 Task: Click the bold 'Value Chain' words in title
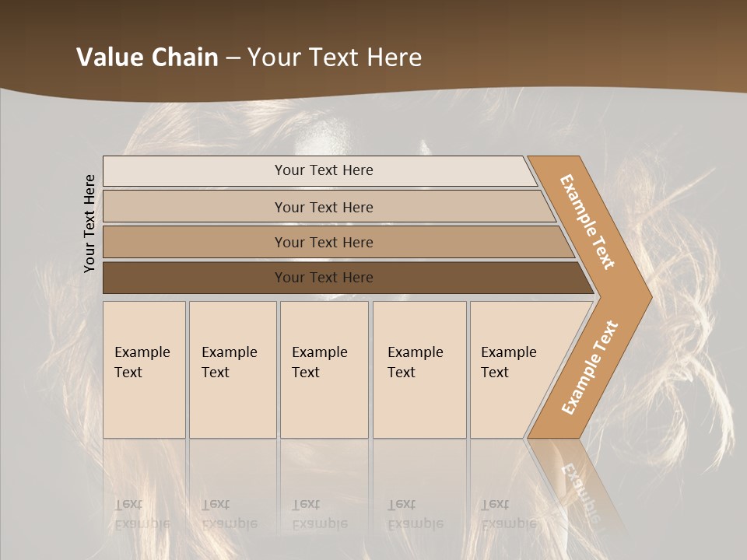pyautogui.click(x=147, y=57)
